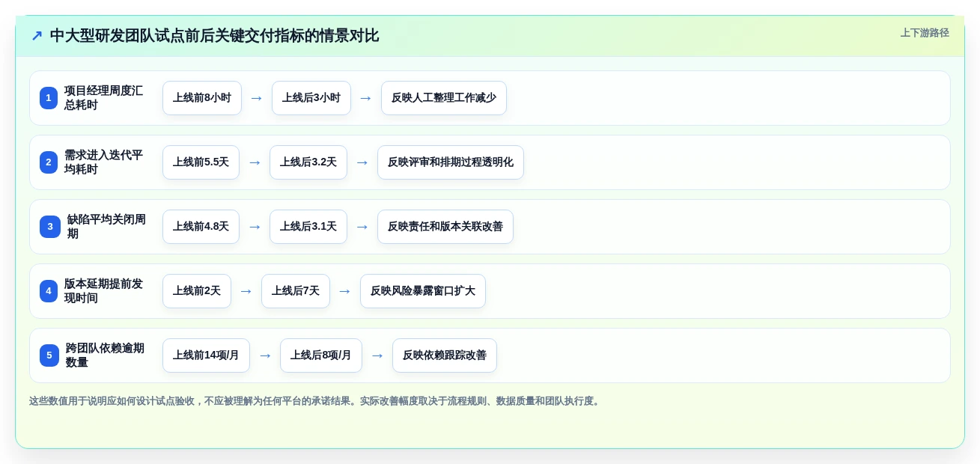This screenshot has width=980, height=464.
Task: Click the 上线后3.2天 chip
Action: point(308,162)
